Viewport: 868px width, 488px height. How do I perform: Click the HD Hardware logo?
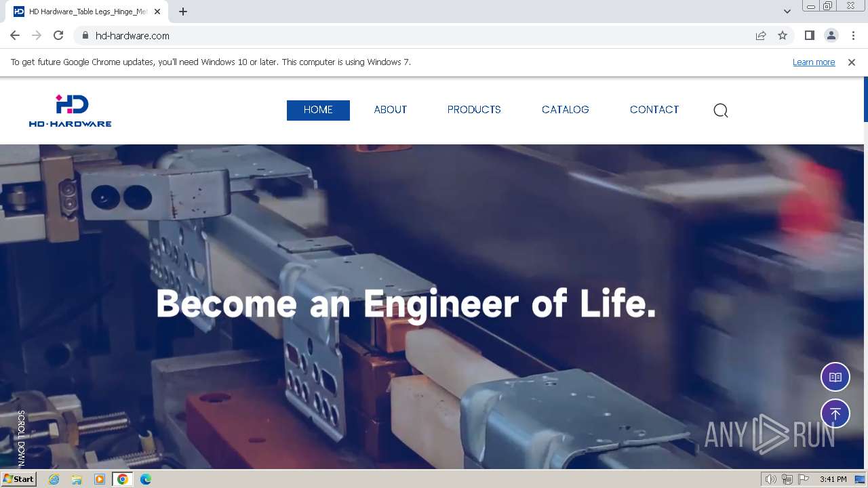pyautogui.click(x=70, y=110)
